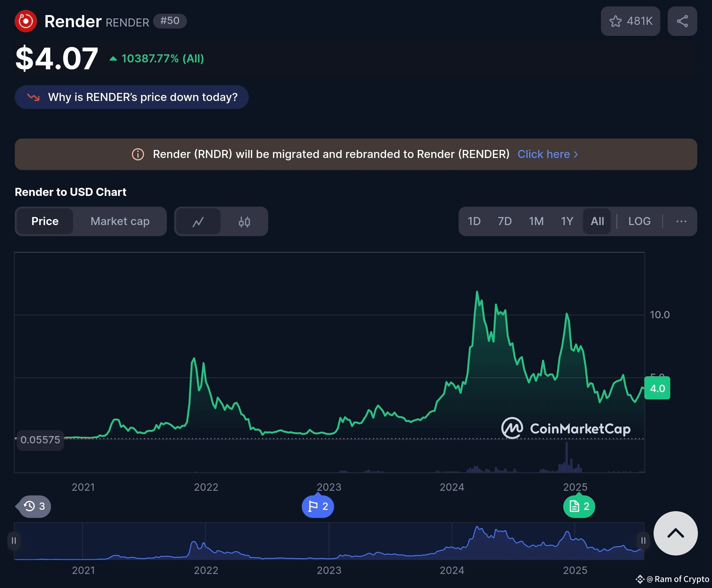This screenshot has height=588, width=712.
Task: Click the 2023 label on main chart axis
Action: [329, 487]
